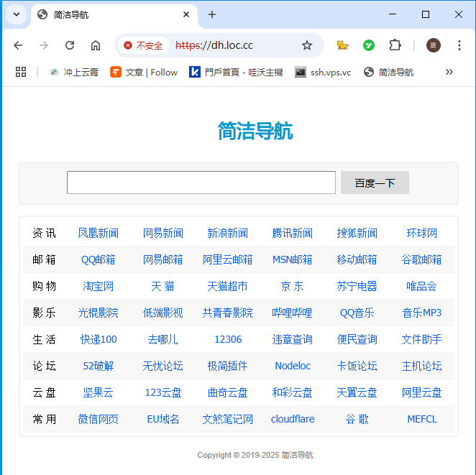
Task: Open the 天翼云盘 link
Action: click(x=357, y=392)
